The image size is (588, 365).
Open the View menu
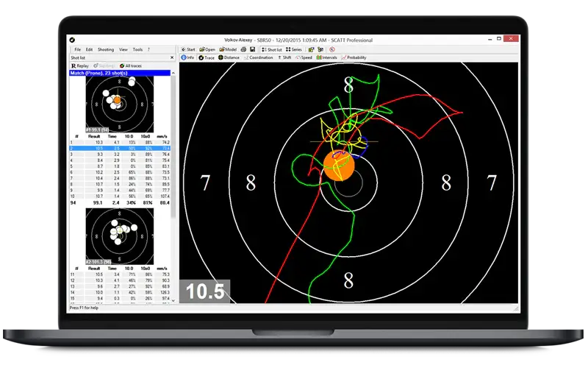pyautogui.click(x=123, y=49)
